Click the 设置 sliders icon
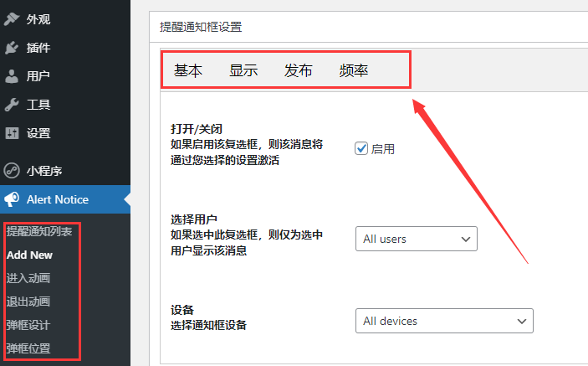The height and width of the screenshot is (366, 588). (12, 133)
